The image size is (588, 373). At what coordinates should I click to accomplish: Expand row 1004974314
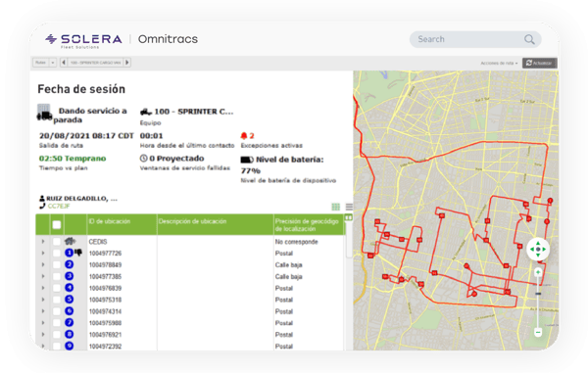43,311
